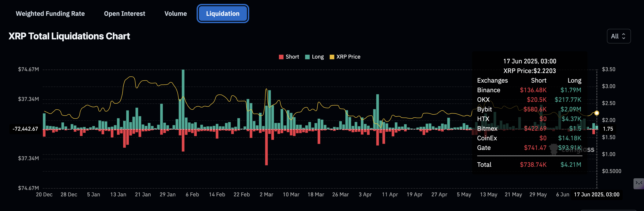Select the largest red short bar near 2 Mar
Screen dimensions: 644x211
point(266,148)
